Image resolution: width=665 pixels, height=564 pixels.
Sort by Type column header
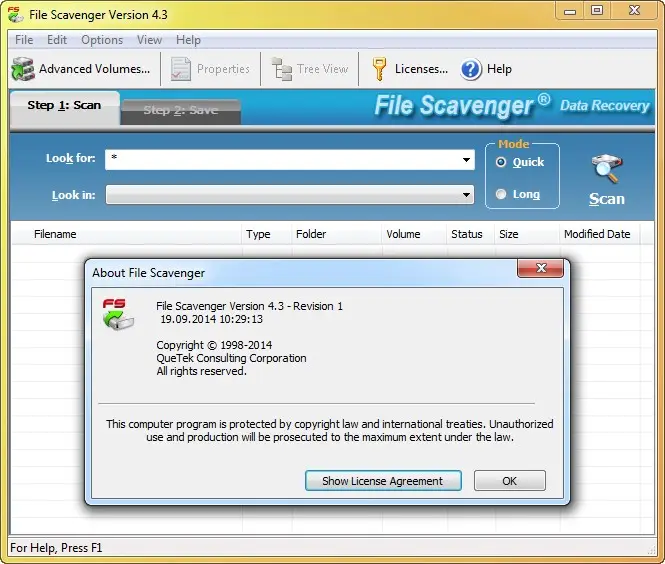[x=267, y=234]
